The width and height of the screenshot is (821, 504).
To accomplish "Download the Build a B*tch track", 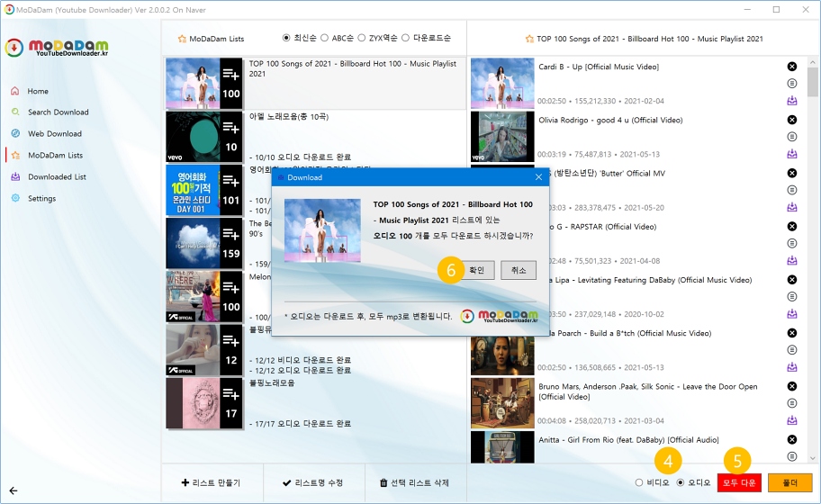I will coord(792,367).
